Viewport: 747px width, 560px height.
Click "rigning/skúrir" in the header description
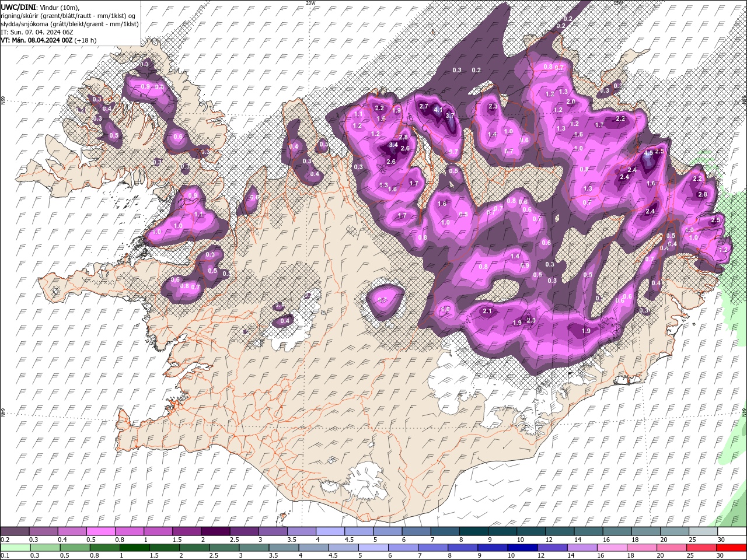(21, 15)
